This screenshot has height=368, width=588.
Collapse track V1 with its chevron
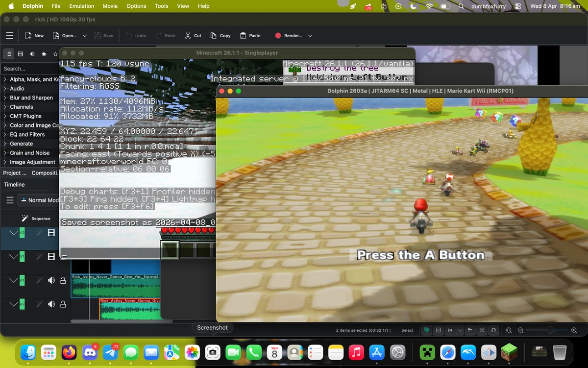pos(13,257)
